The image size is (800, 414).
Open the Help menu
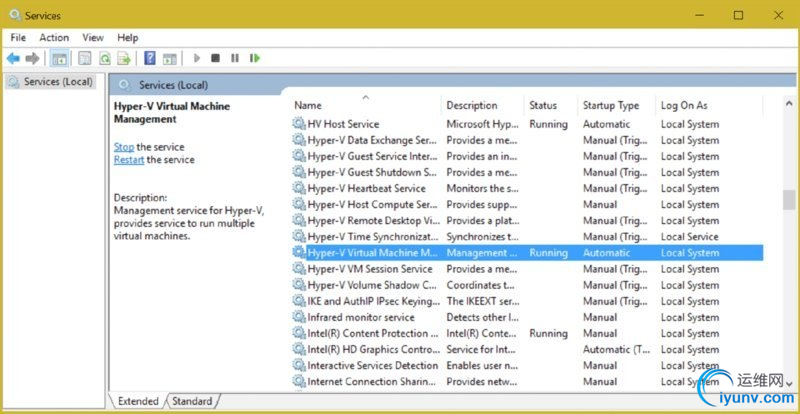point(128,38)
